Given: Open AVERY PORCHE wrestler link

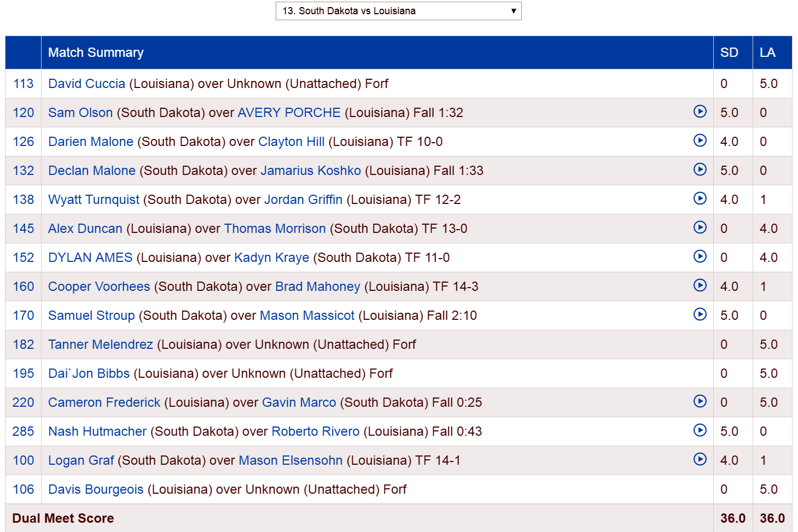Looking at the screenshot, I should [289, 113].
